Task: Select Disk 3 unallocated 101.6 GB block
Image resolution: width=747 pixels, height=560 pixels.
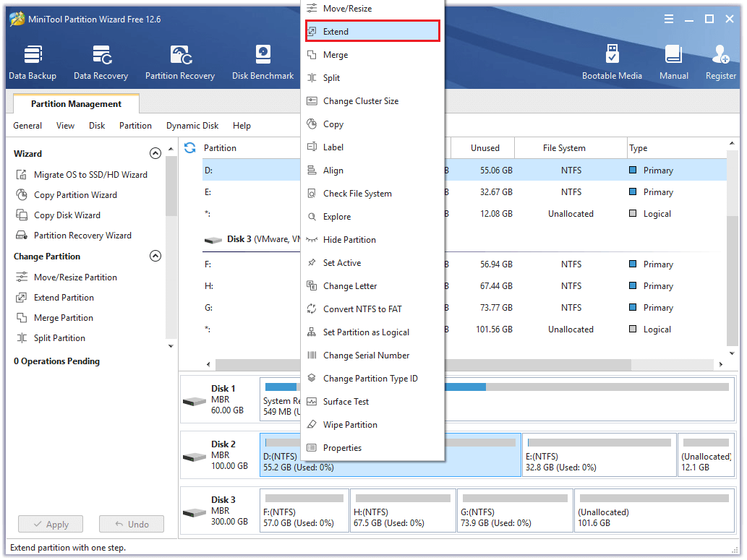Action: pyautogui.click(x=654, y=510)
